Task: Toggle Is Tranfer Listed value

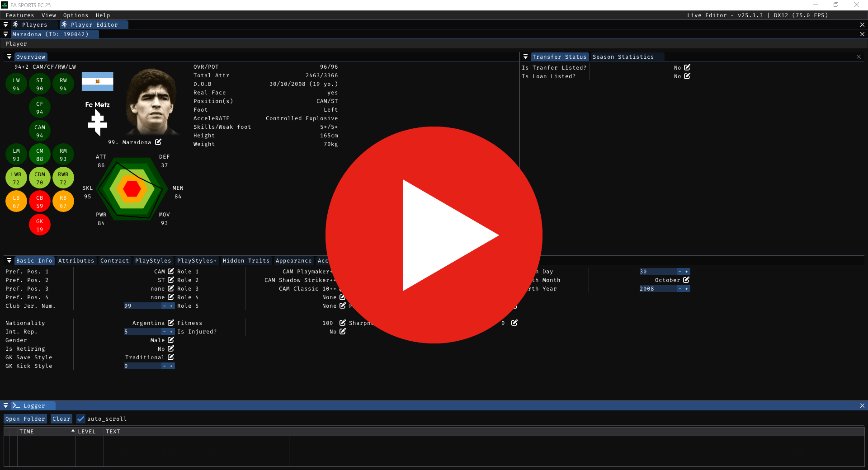Action: point(687,67)
